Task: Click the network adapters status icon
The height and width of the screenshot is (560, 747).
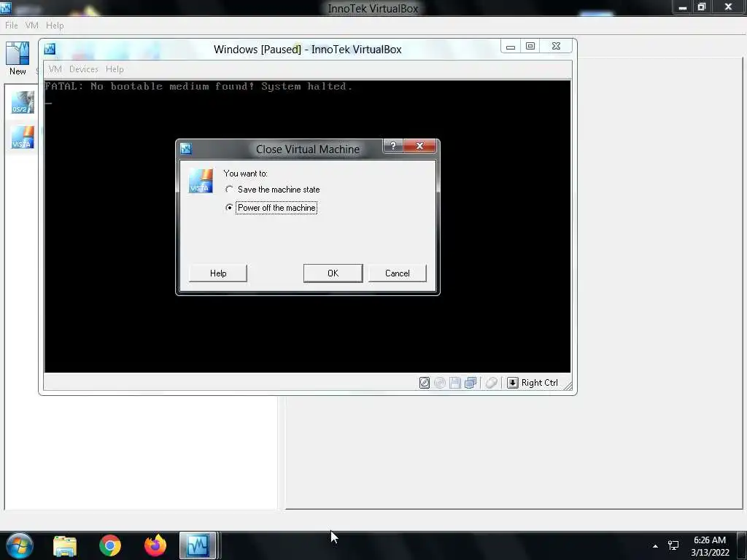Action: 471,383
